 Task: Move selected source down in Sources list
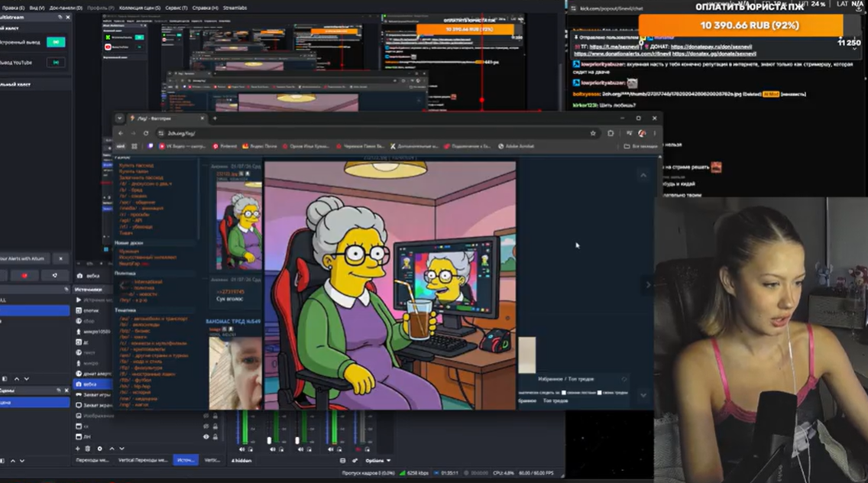tap(121, 449)
